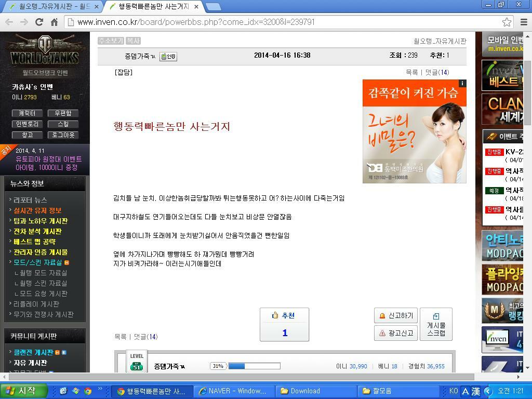Screen dimensions: 532x399
Task: Click KO language indicator in taskbar
Action: [x=453, y=391]
